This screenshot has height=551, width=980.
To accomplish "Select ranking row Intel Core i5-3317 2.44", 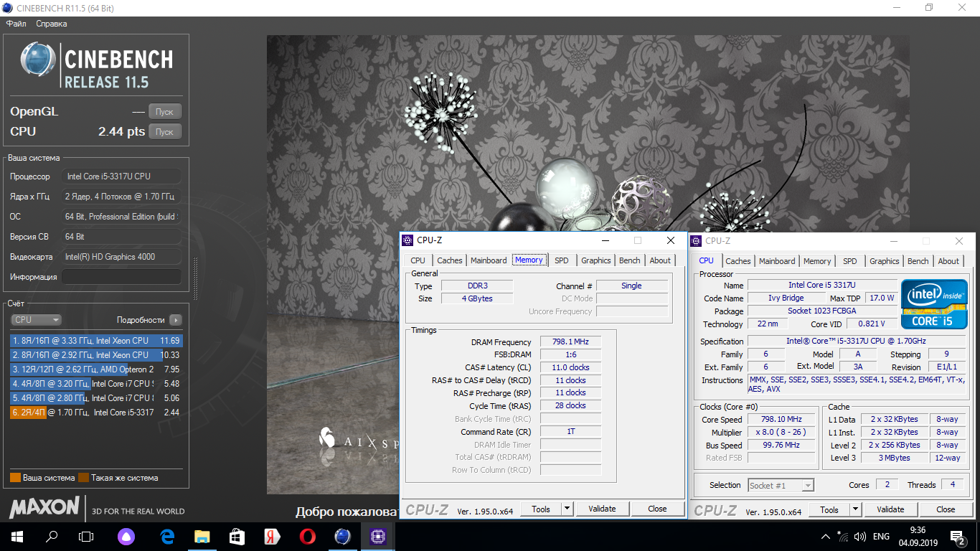I will tap(95, 413).
